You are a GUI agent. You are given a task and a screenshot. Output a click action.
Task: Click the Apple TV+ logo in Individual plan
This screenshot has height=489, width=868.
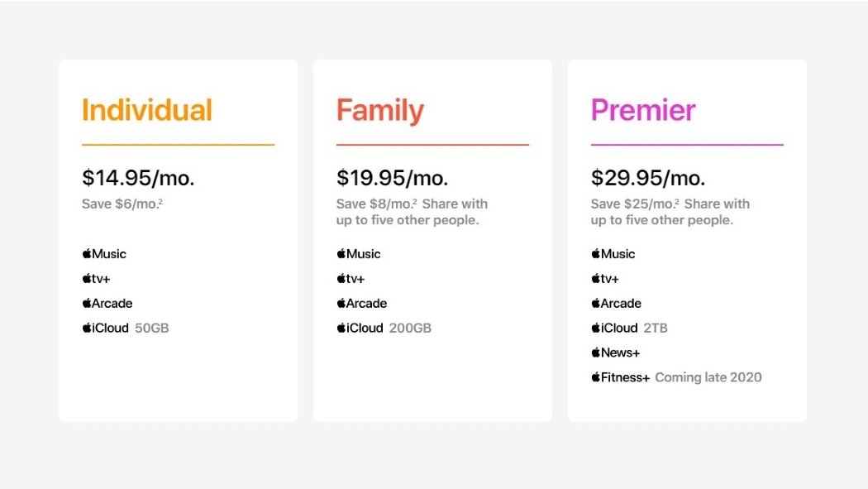pos(96,279)
